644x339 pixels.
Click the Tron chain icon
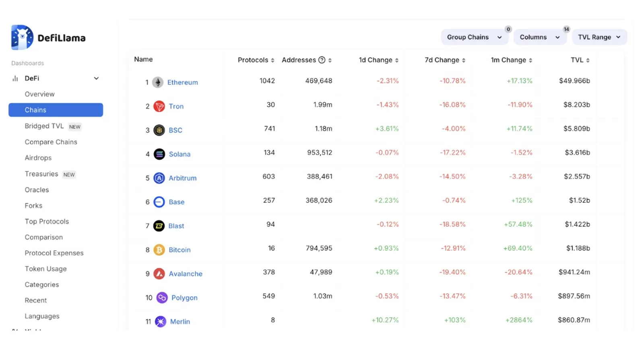[x=159, y=106]
